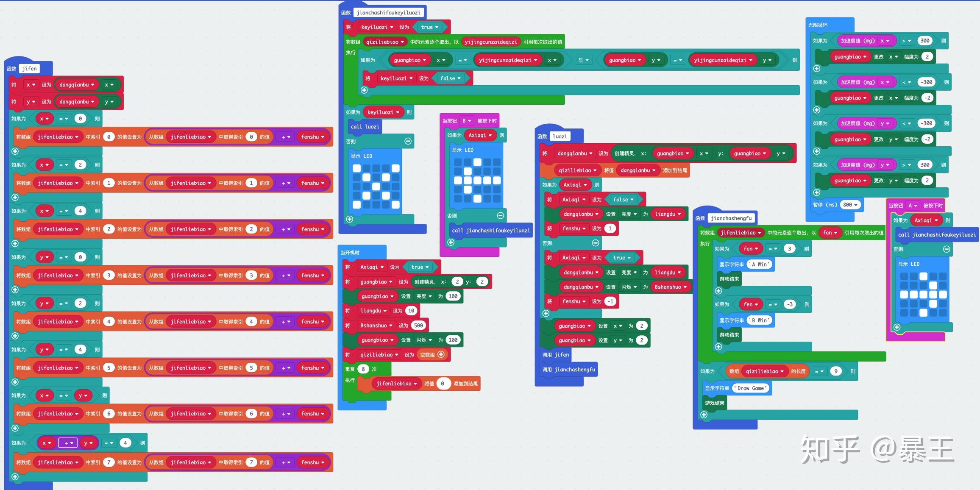Click plus icon on 空数组 block
Viewport: 980px width, 490px height.
pyautogui.click(x=441, y=354)
